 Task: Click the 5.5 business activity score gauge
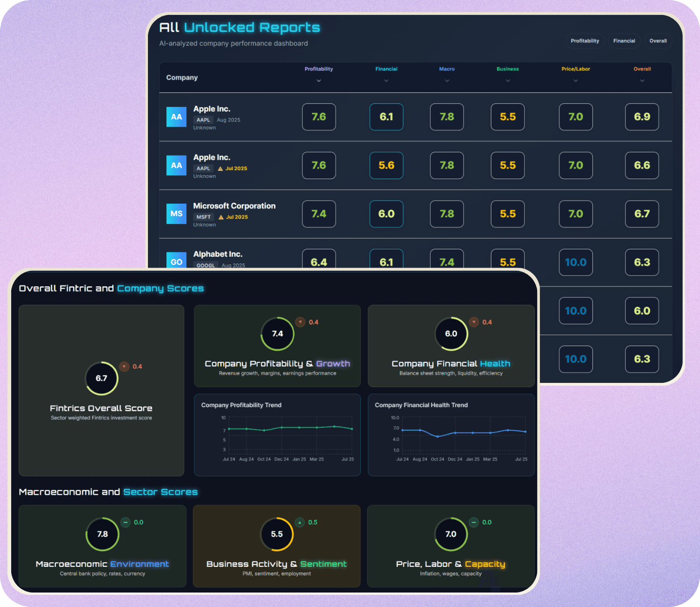(x=277, y=534)
